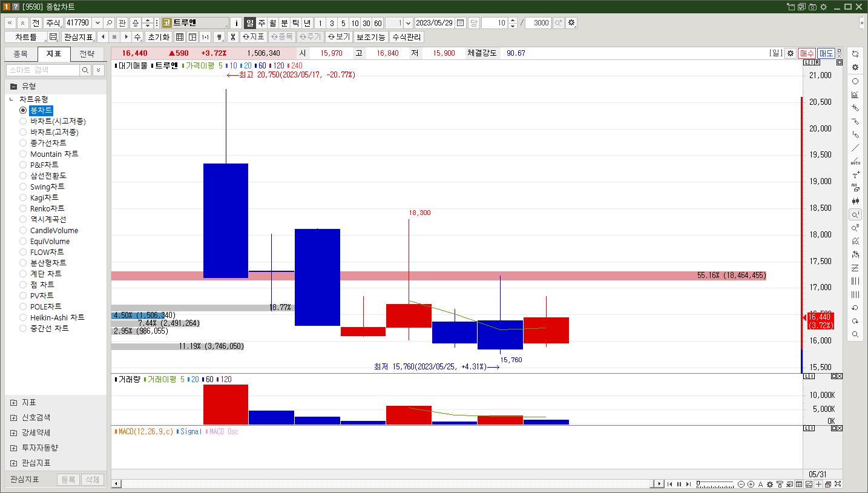
Task: Open the 차트툴 dropdown button
Action: coord(25,37)
